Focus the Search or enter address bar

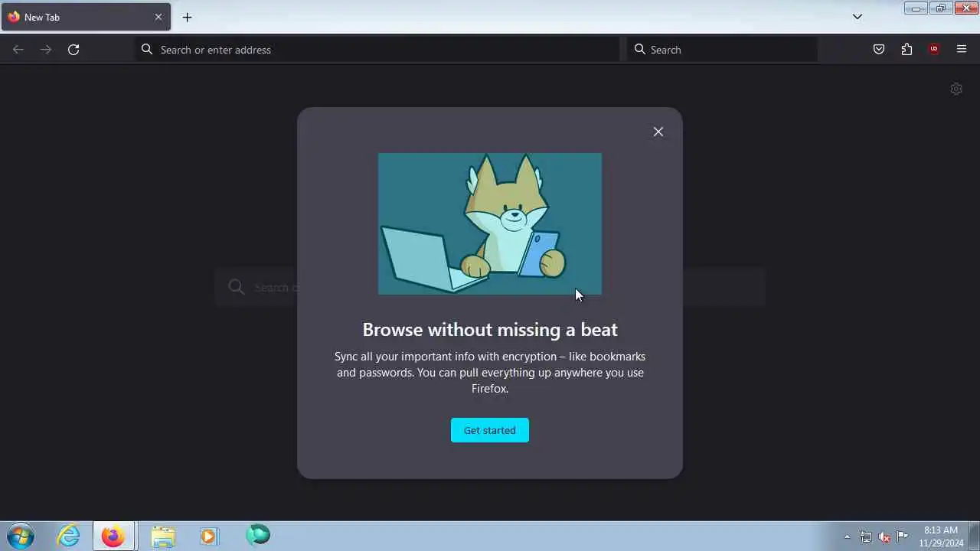pyautogui.click(x=377, y=50)
